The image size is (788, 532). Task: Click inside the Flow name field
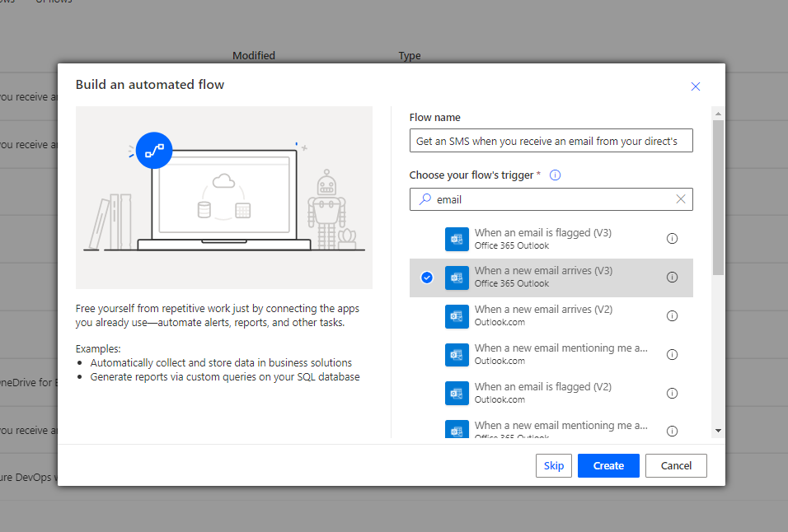point(551,140)
